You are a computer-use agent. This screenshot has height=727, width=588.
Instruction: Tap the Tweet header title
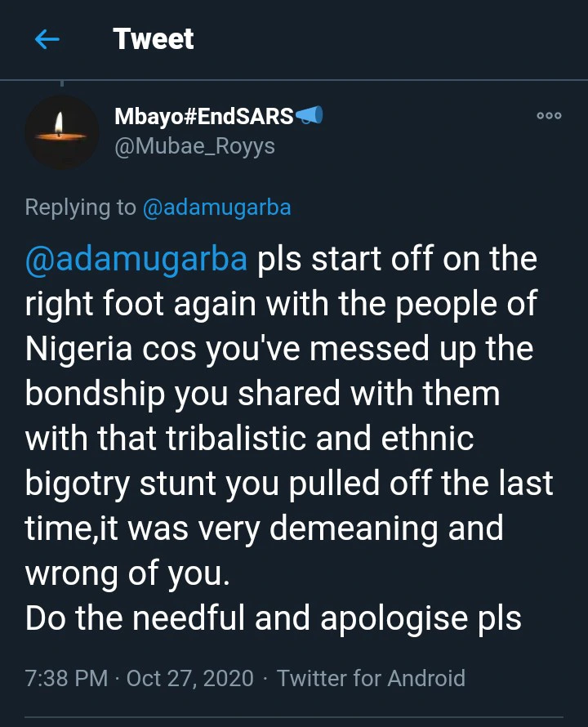[x=154, y=39]
